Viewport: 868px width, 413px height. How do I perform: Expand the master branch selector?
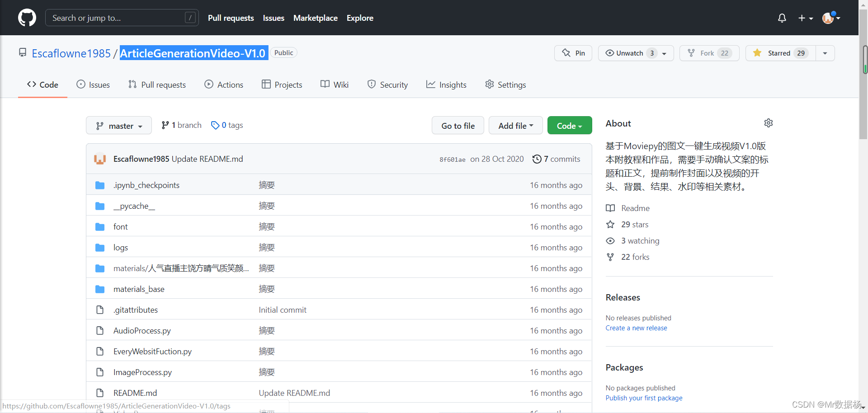[119, 126]
